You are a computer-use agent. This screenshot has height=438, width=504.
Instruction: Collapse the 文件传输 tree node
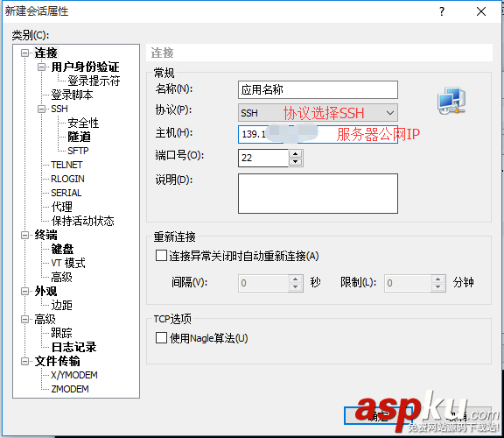(x=24, y=362)
